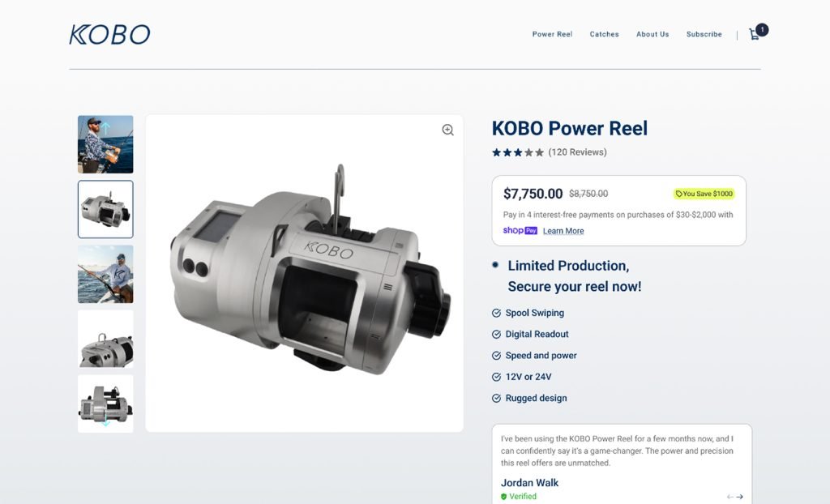Click the Jordan Walk review paragraph

pos(617,451)
